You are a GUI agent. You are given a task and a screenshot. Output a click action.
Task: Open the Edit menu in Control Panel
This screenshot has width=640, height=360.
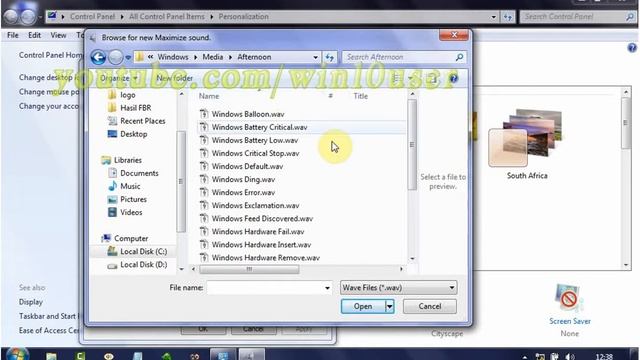coord(34,35)
